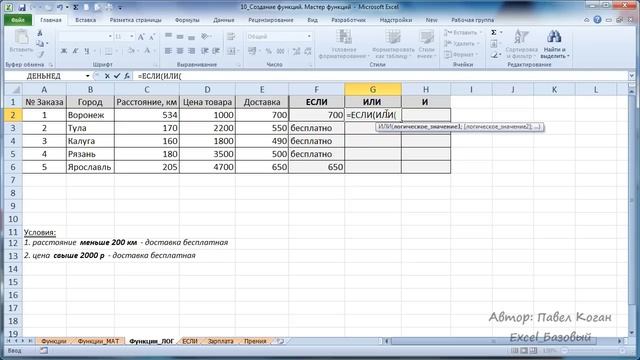Apply bold with Ж button

coord(64,51)
